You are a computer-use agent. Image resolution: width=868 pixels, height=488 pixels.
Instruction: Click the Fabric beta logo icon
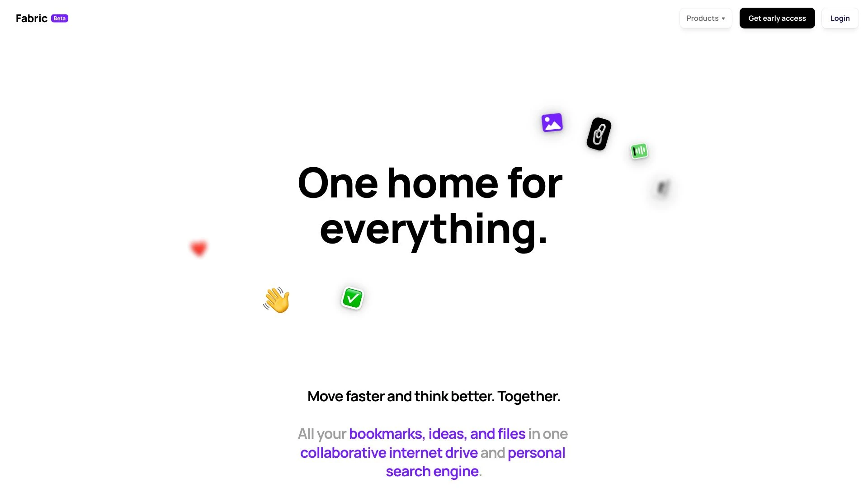(x=42, y=18)
